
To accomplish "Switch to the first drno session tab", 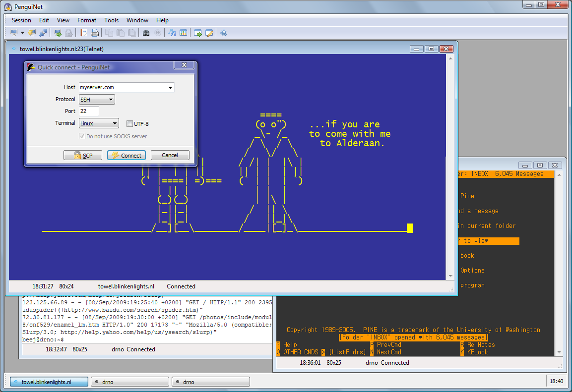I will point(130,382).
